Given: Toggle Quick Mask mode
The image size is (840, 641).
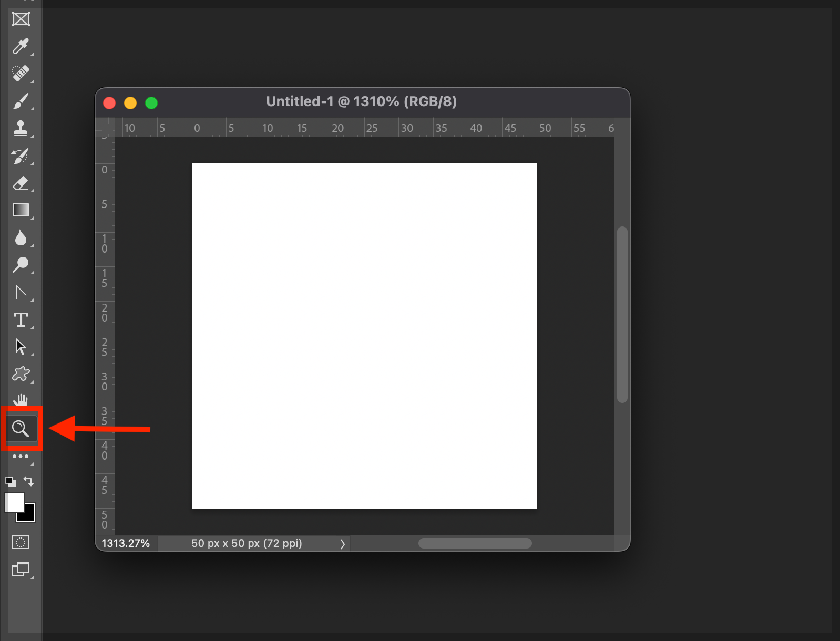Looking at the screenshot, I should tap(21, 542).
